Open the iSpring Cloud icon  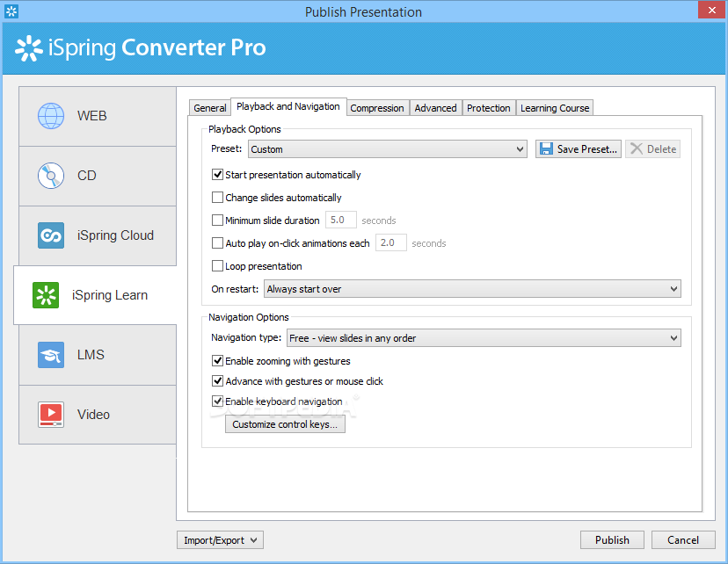click(51, 235)
